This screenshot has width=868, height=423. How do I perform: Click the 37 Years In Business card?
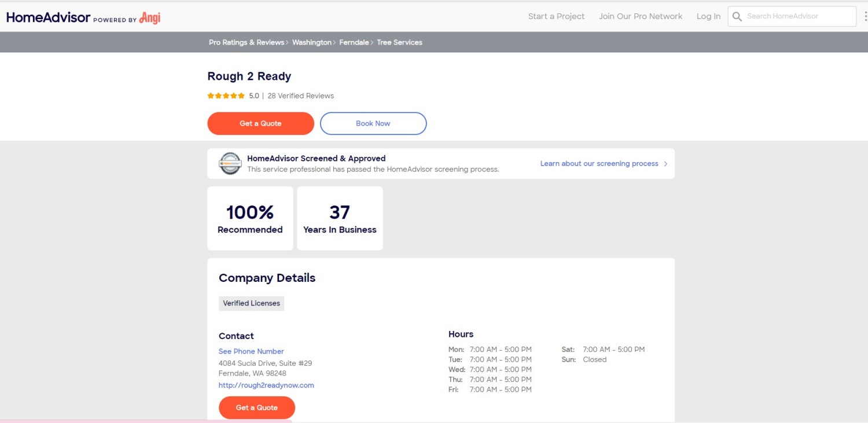tap(340, 218)
